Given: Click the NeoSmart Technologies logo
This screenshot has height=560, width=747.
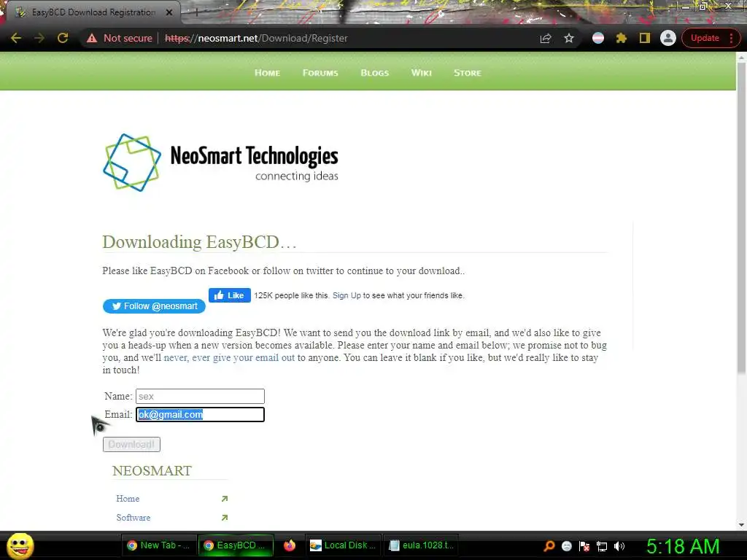Looking at the screenshot, I should tap(220, 163).
